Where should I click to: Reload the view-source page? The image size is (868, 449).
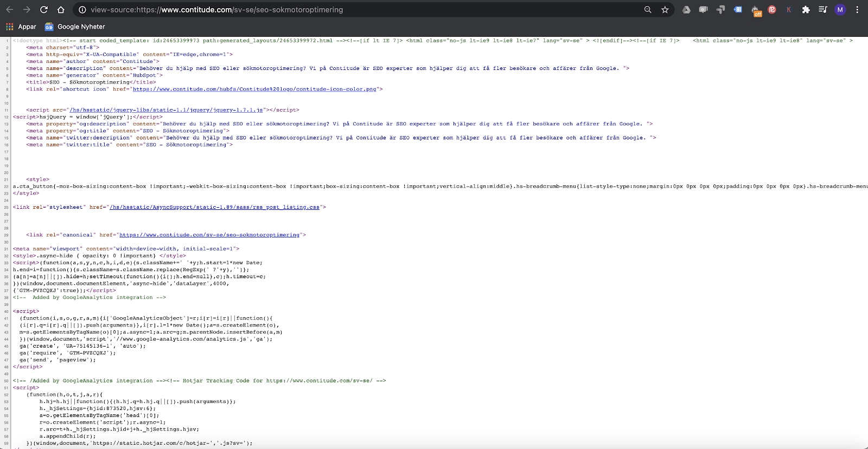coord(44,10)
